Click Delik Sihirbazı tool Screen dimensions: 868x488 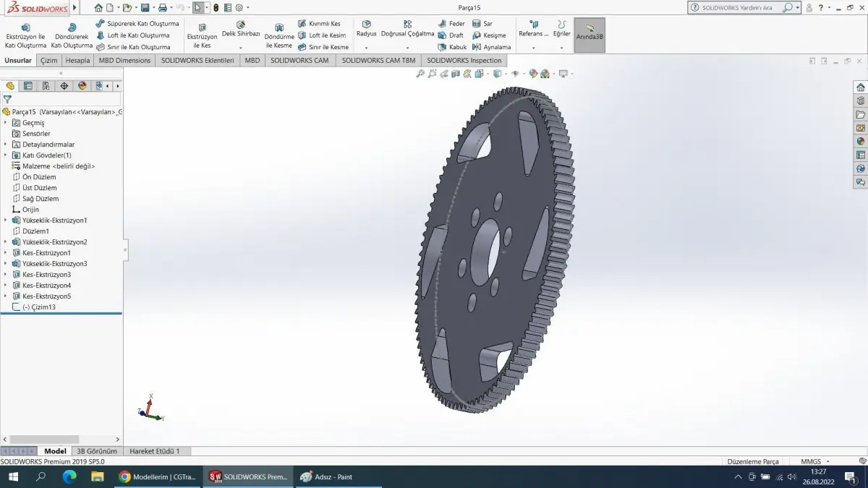pyautogui.click(x=241, y=30)
